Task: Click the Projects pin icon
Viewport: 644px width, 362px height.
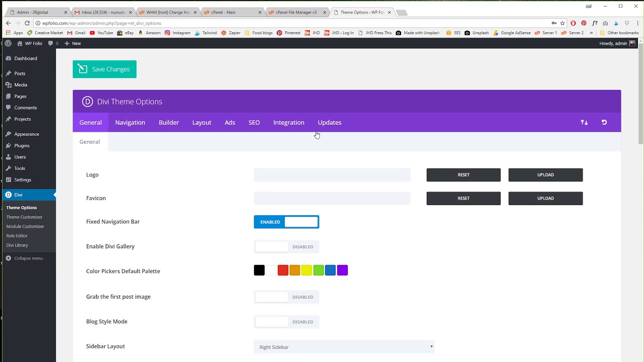Action: coord(9,119)
